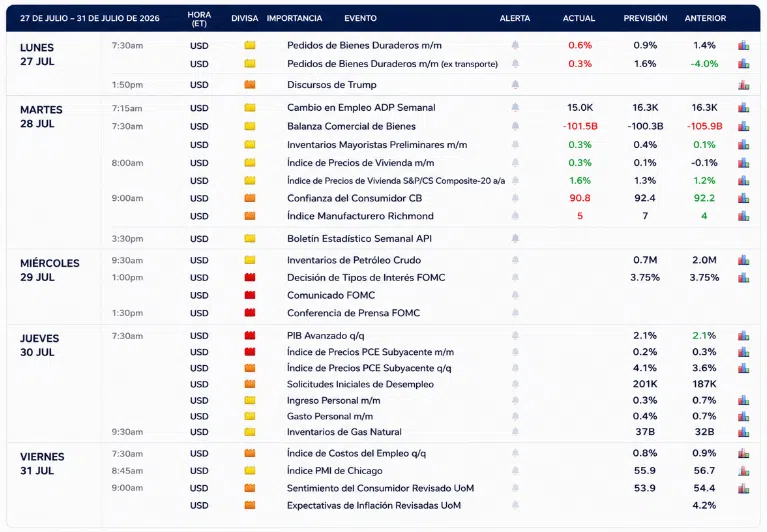This screenshot has height=532, width=767.
Task: Click yellow importance folder for Ingreso Personal m/m
Action: 250,400
